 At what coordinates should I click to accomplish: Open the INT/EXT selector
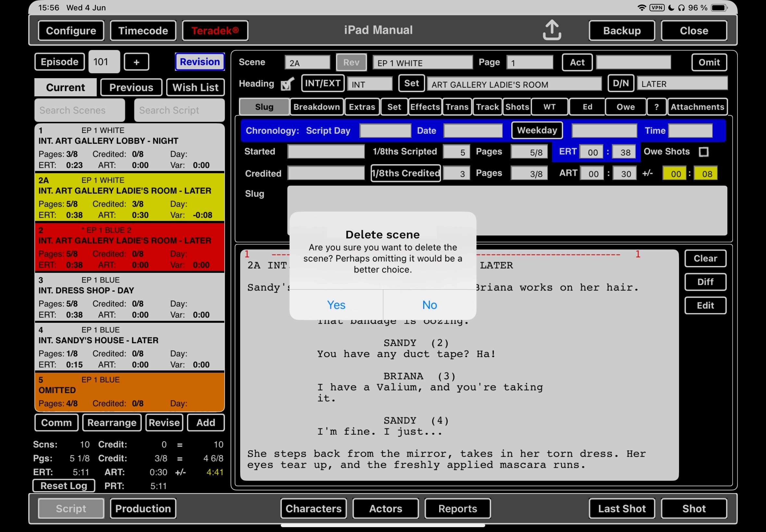point(322,83)
